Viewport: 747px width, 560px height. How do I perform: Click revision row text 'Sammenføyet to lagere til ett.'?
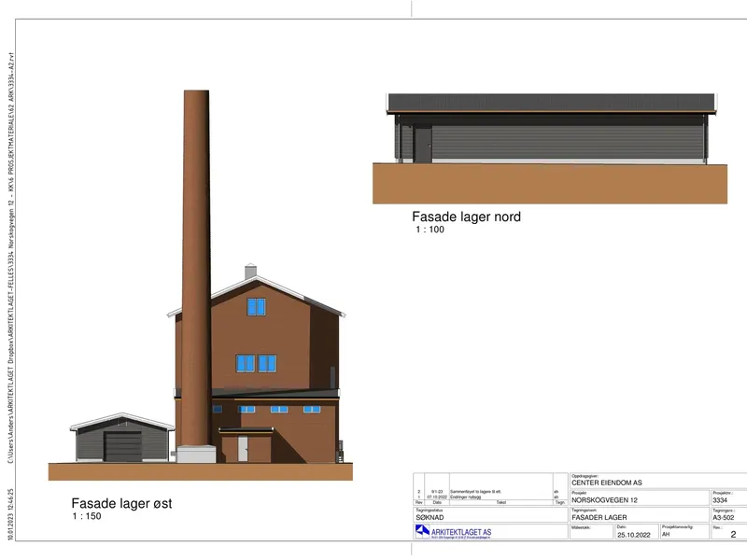click(475, 492)
